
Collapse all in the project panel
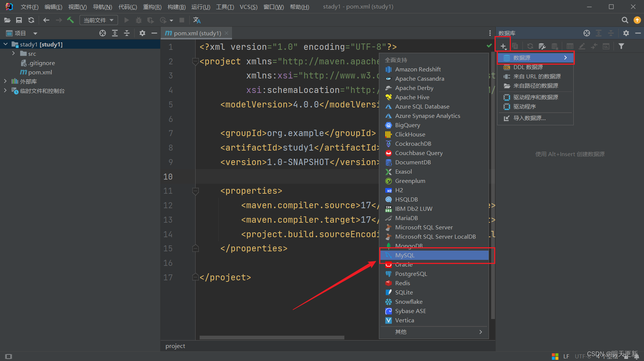[x=127, y=33]
